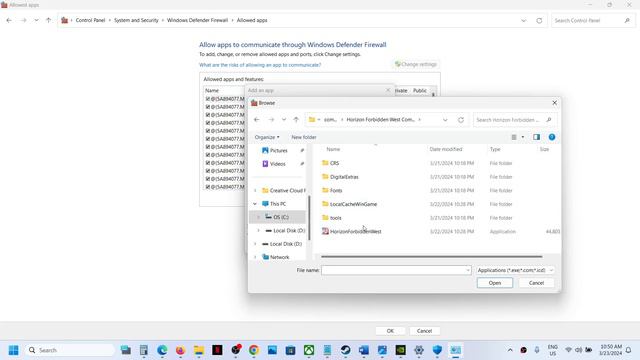Click OK in the Allowed apps window
Screen dimensions: 640x360
coord(390,331)
